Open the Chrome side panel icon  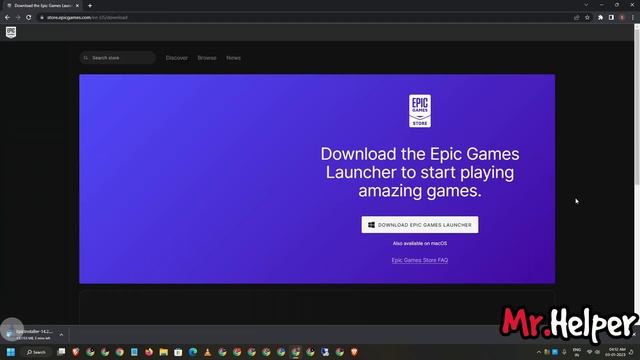pyautogui.click(x=611, y=18)
